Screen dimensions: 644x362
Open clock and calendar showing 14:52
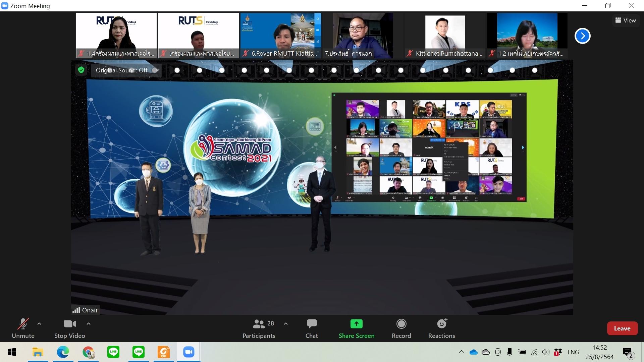[x=600, y=352]
